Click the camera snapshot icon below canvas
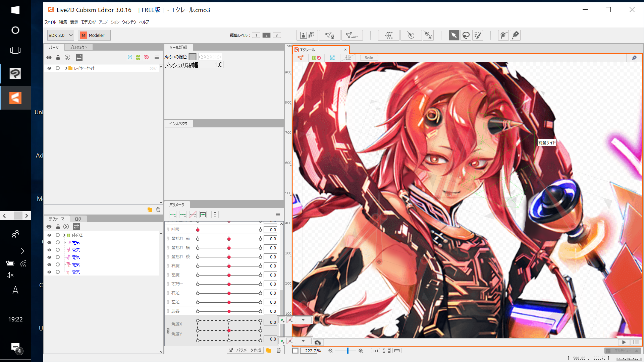Image resolution: width=644 pixels, height=362 pixels. [318, 342]
